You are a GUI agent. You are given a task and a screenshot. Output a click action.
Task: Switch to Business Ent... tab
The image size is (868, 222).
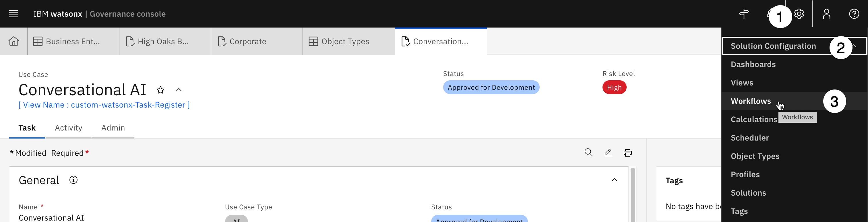pos(73,41)
